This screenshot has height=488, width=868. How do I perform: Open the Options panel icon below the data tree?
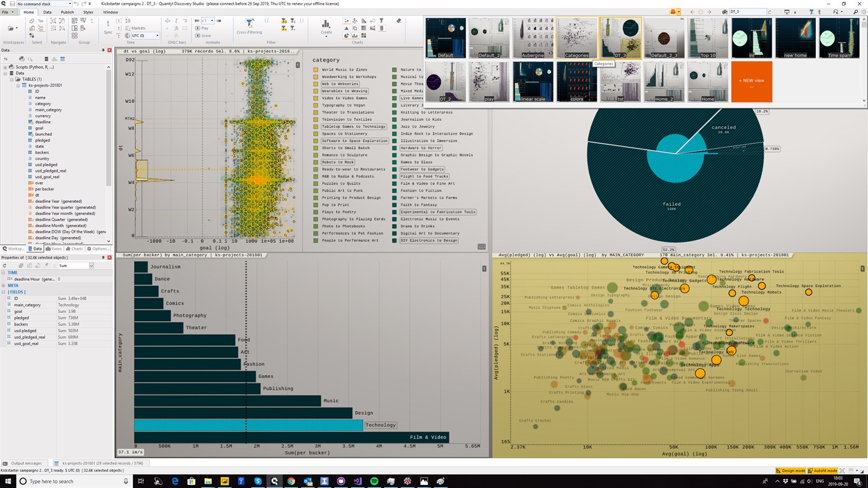point(97,249)
